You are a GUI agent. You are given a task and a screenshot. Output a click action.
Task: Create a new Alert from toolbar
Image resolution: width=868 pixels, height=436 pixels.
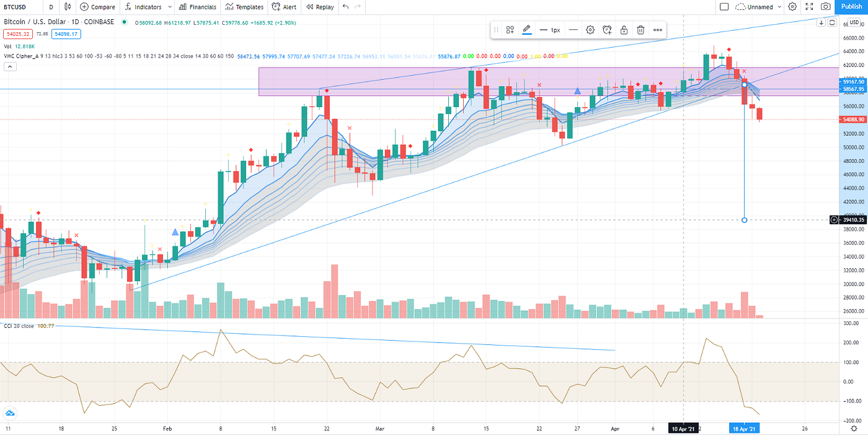coord(284,7)
